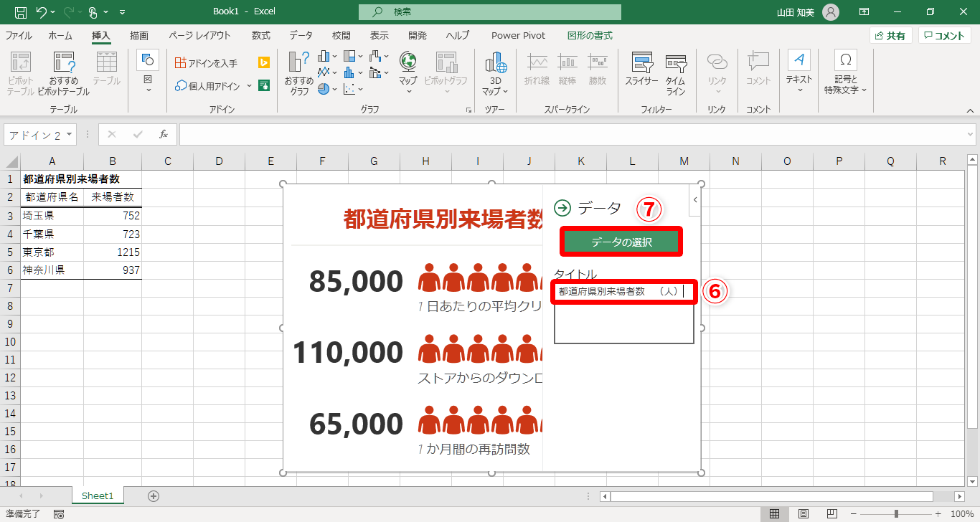Click the 100% zoom level

[962, 514]
